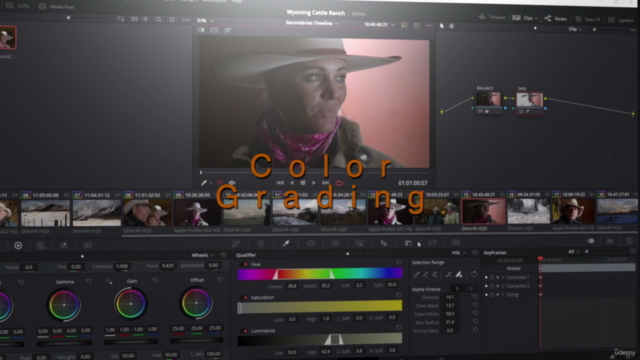
Task: Open the Key palette
Action: coord(408,243)
